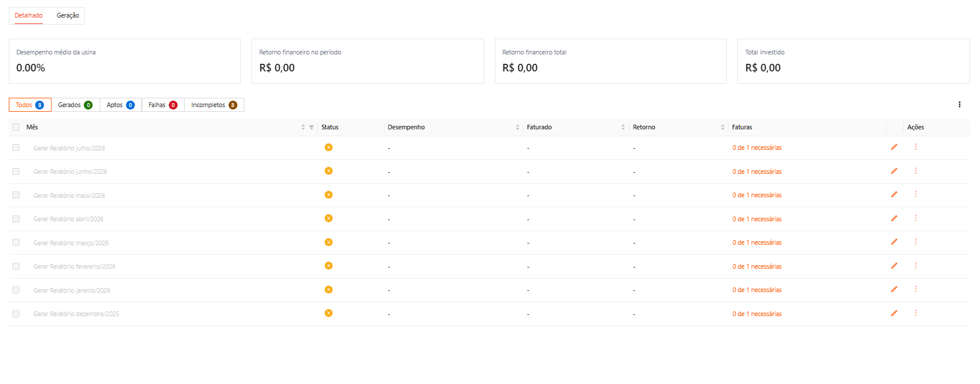Open more actions menu for julho/2026 row
980x384 pixels.
click(916, 147)
